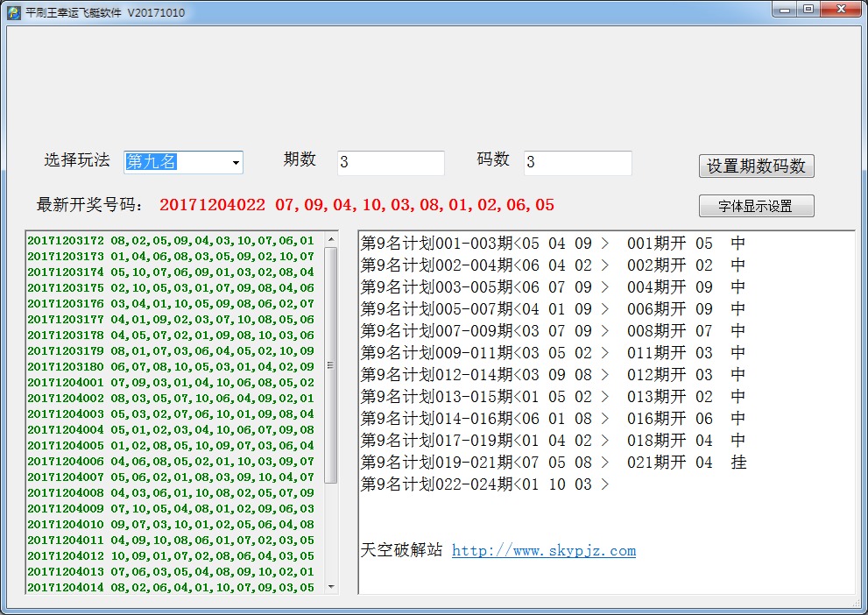This screenshot has height=615, width=868.
Task: Click scroll down arrow of history list
Action: (331, 586)
